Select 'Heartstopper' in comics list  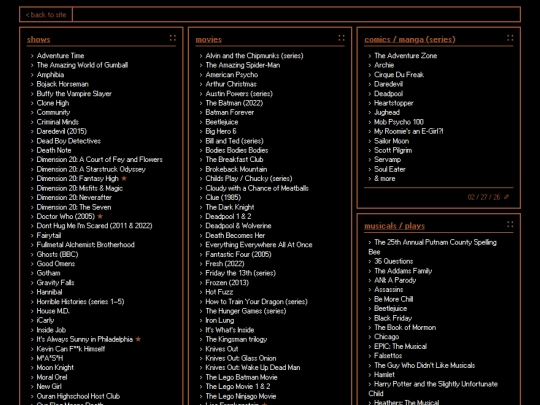(x=393, y=103)
